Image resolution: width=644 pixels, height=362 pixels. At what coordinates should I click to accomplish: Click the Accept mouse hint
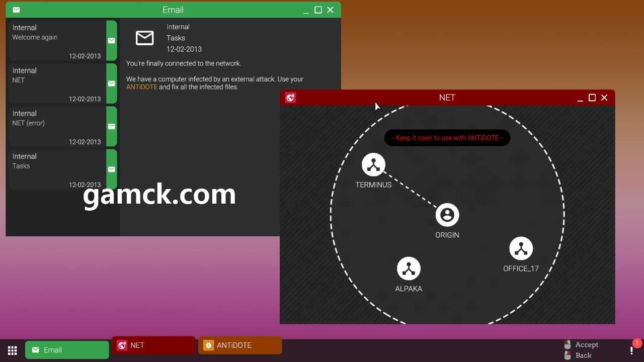click(x=581, y=344)
